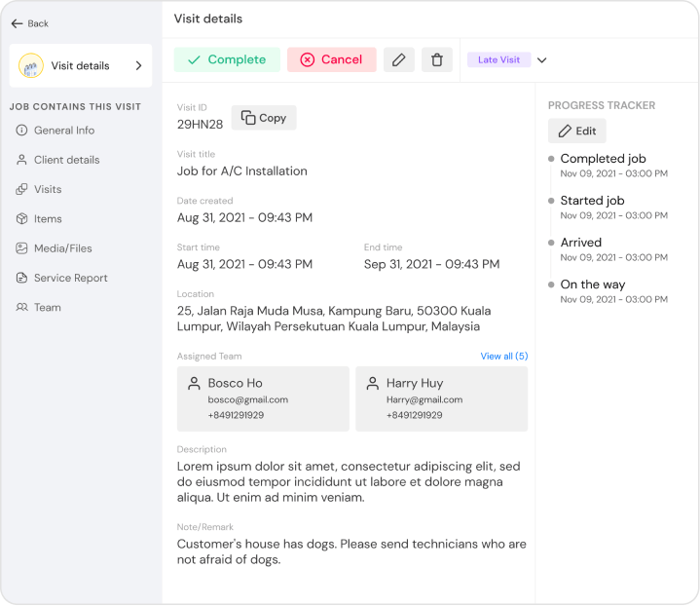Screen dimensions: 700x606
Task: Click the Visit details page heading
Action: 208,19
